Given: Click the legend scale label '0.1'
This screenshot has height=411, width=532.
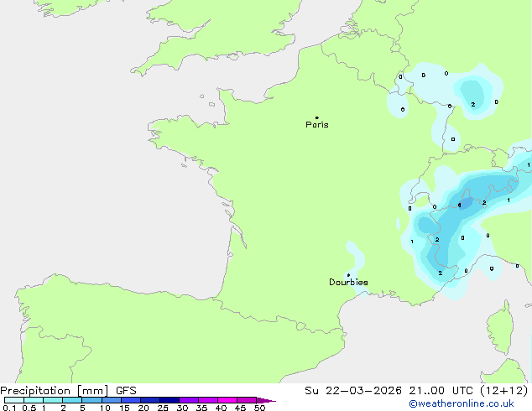Looking at the screenshot, I should [9, 408].
